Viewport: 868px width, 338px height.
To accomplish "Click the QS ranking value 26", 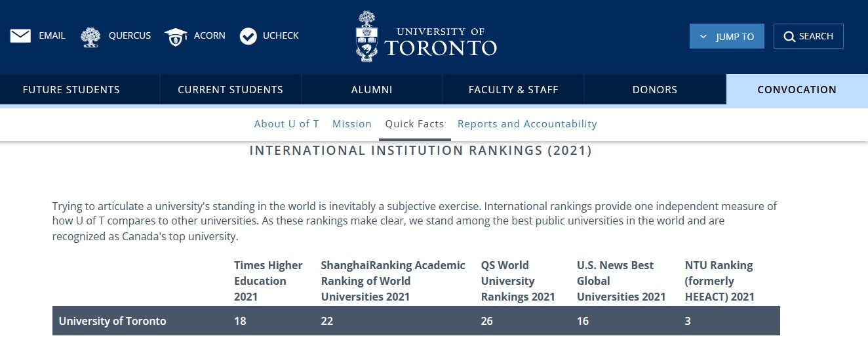I will point(488,321).
